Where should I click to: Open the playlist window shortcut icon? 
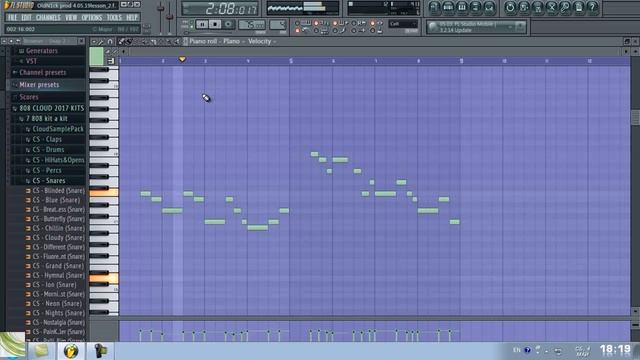[x=434, y=7]
